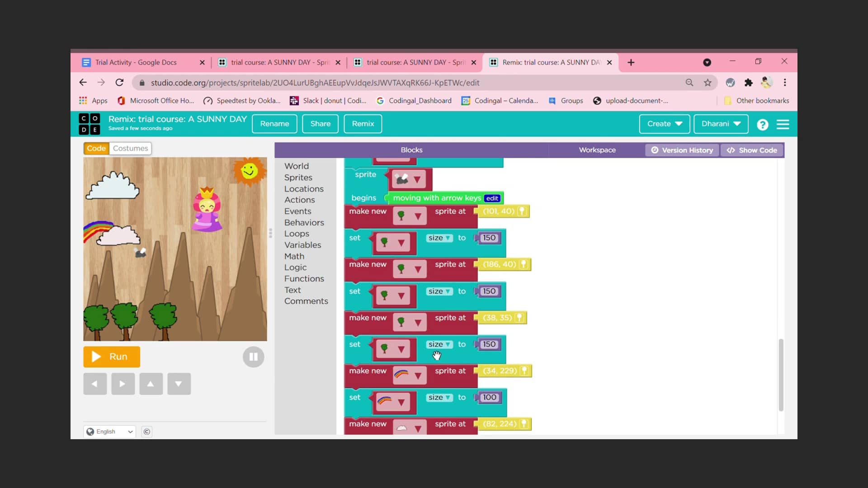
Task: Open the sprite selector dropdown in the sprite begins block
Action: coord(418,179)
